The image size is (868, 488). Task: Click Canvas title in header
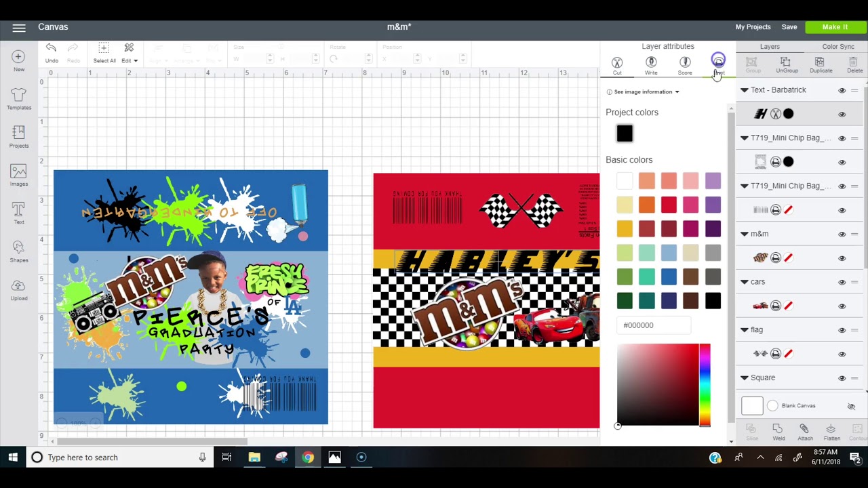point(53,27)
